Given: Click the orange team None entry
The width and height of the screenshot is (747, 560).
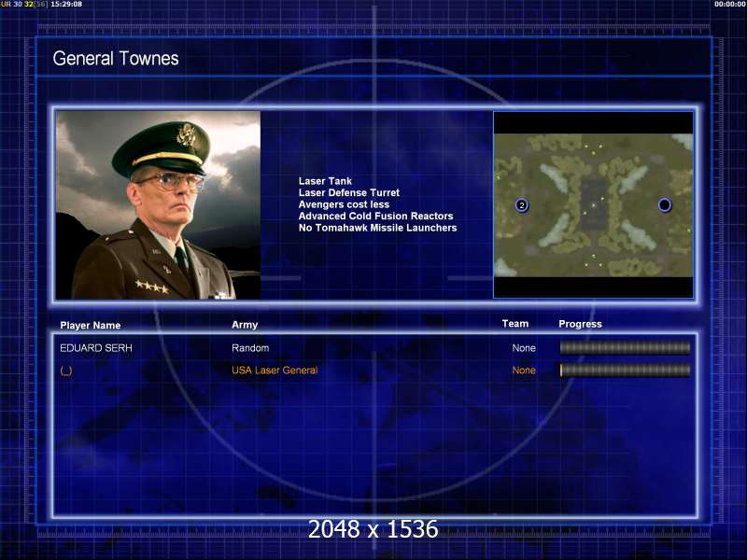Looking at the screenshot, I should [x=524, y=370].
